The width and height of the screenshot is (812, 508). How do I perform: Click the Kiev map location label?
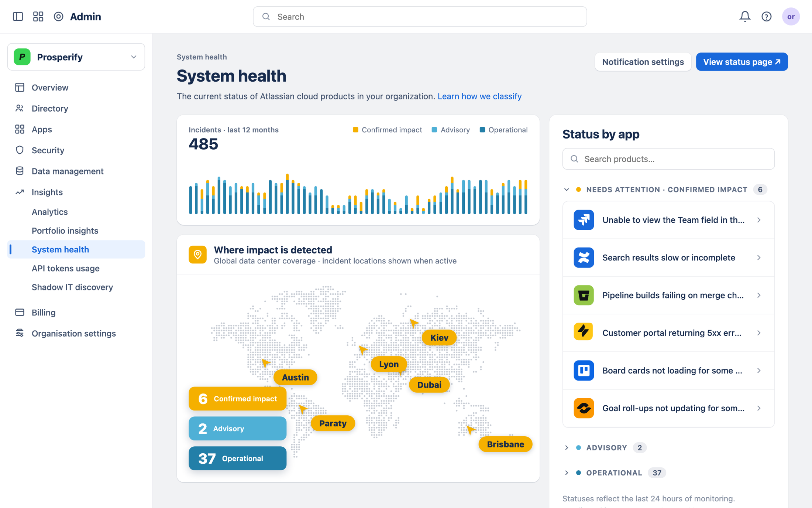(x=439, y=338)
